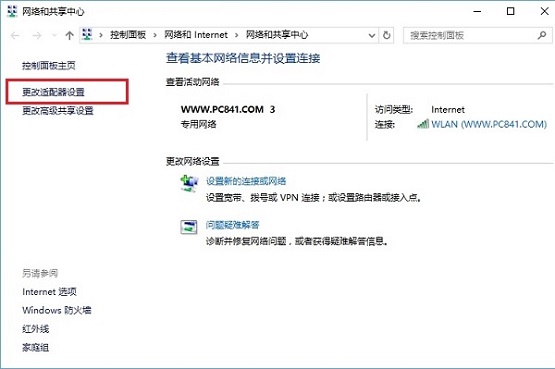
Task: Click network icon in address bar
Action: [87, 34]
